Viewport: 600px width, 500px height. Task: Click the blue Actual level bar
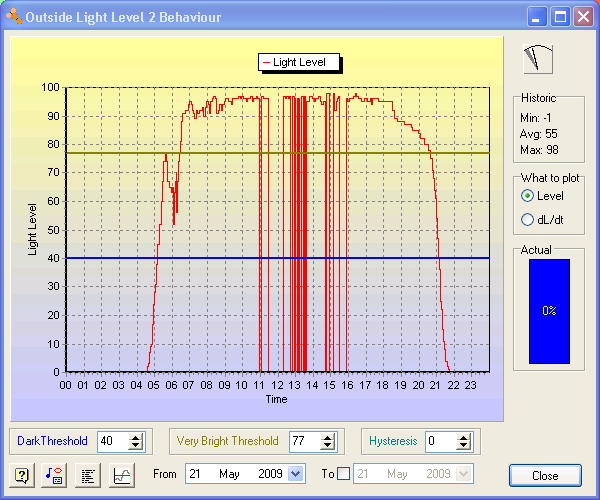549,311
